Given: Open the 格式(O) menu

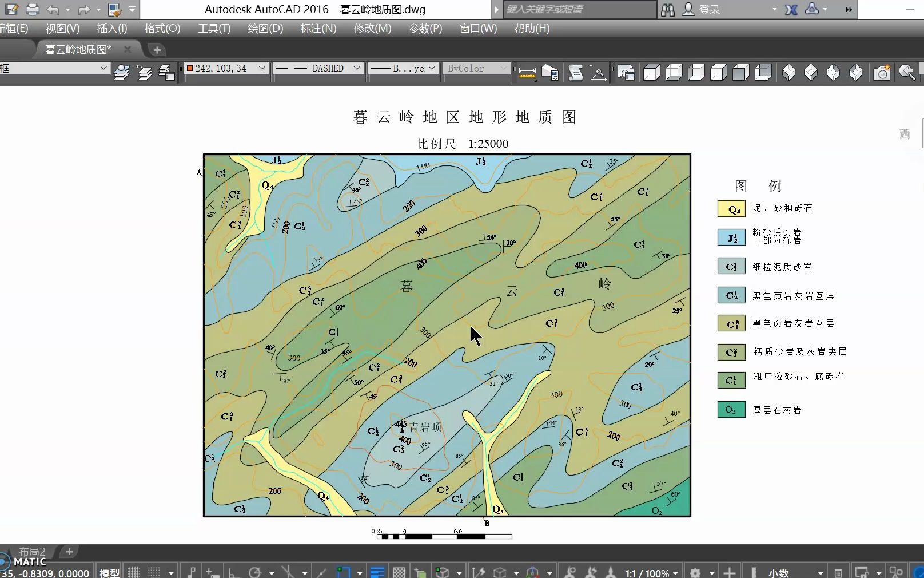Looking at the screenshot, I should click(162, 29).
